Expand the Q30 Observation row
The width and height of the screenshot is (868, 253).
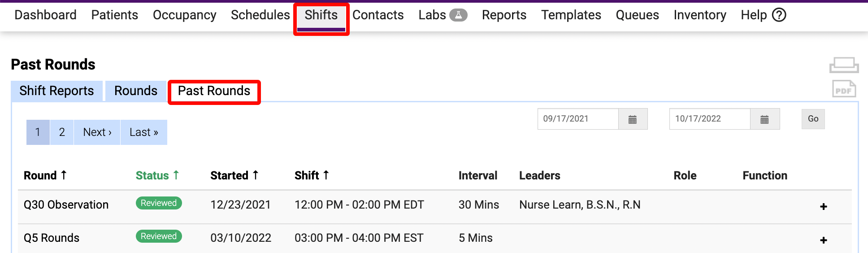pos(823,206)
